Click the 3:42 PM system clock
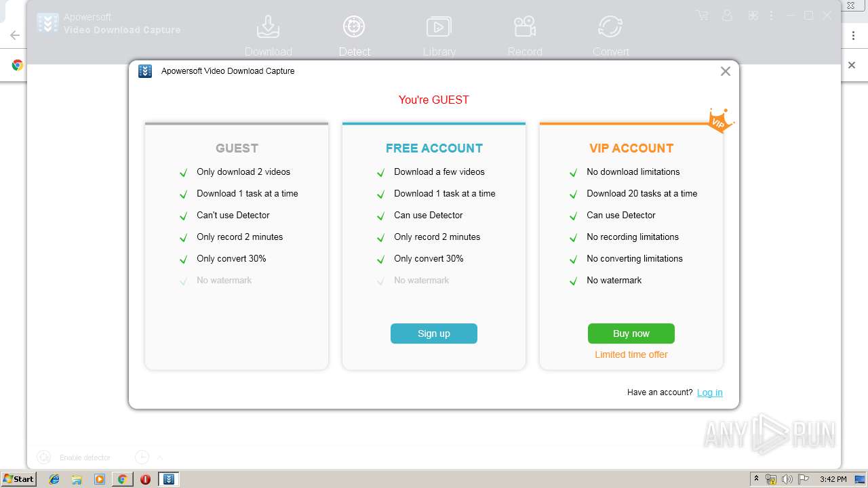This screenshot has width=868, height=488. [x=833, y=479]
